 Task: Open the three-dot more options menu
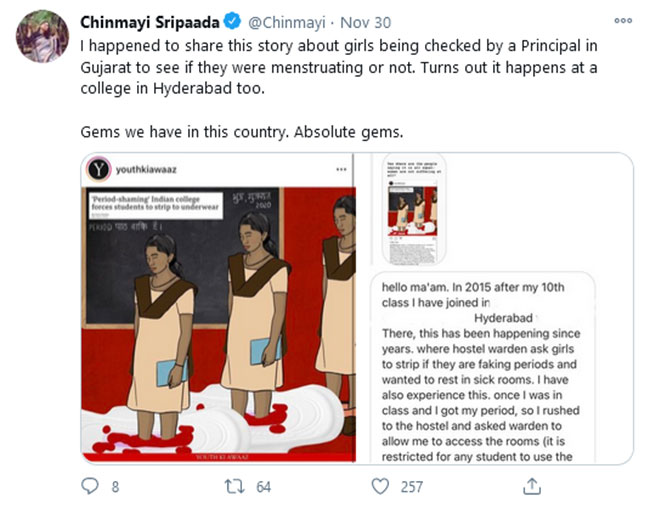(x=623, y=20)
